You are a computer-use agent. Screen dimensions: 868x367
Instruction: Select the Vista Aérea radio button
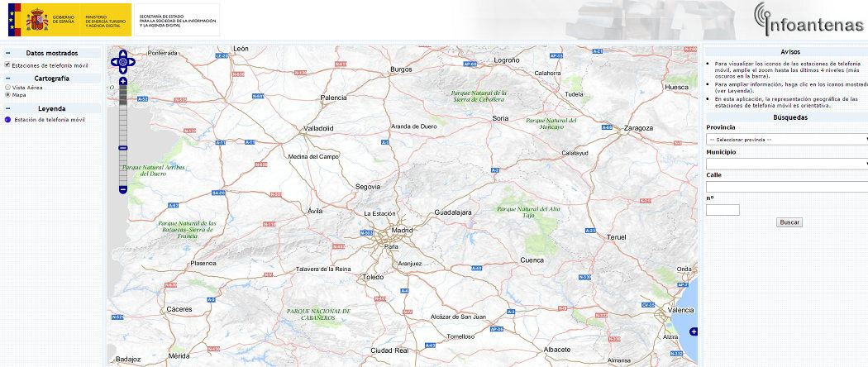pos(7,87)
